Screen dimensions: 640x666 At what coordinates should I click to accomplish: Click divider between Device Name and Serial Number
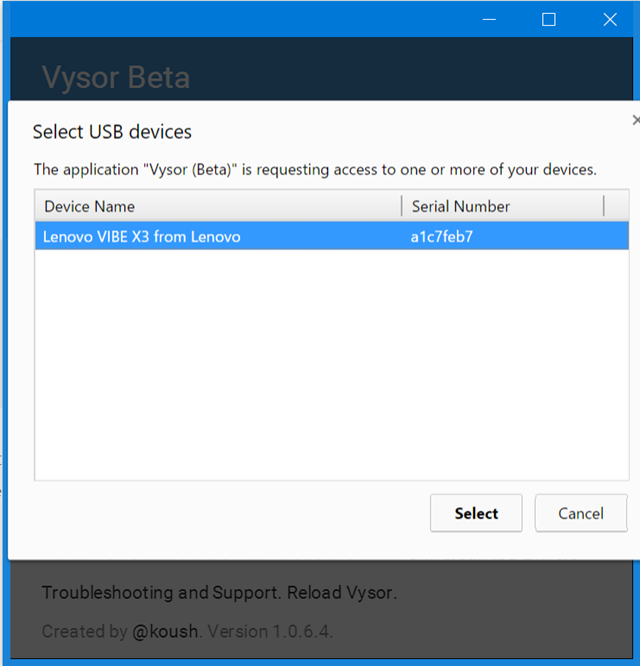[x=401, y=206]
